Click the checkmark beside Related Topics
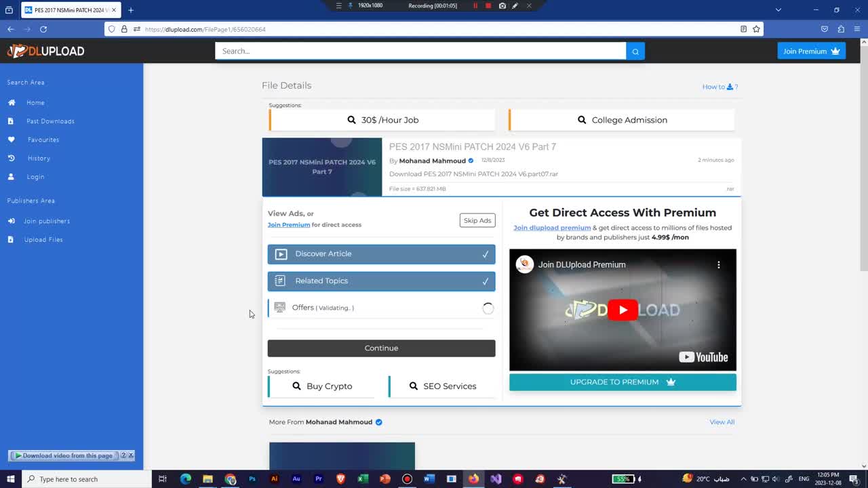Viewport: 868px width, 488px height. coord(486,281)
